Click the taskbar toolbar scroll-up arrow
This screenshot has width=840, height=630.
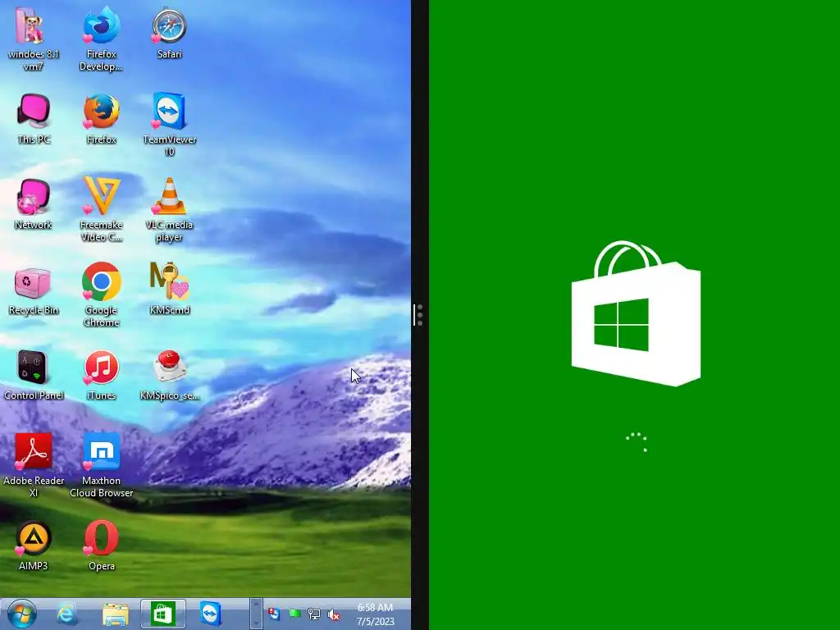click(256, 606)
